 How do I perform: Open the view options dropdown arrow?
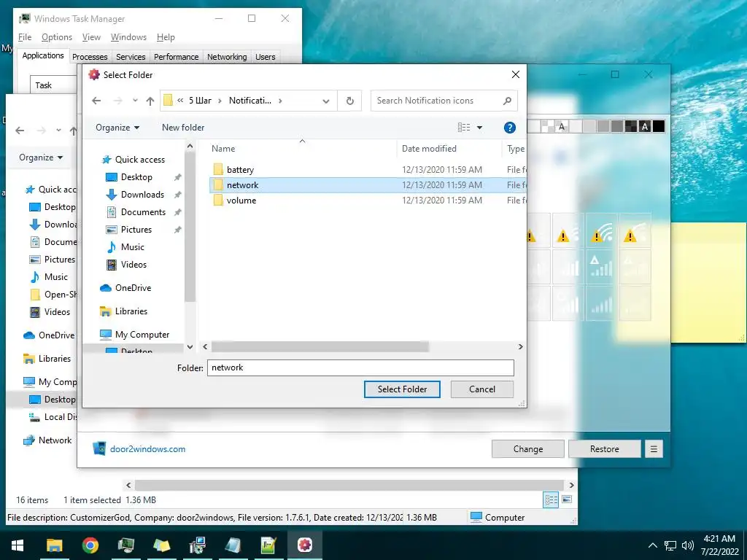[x=479, y=127]
